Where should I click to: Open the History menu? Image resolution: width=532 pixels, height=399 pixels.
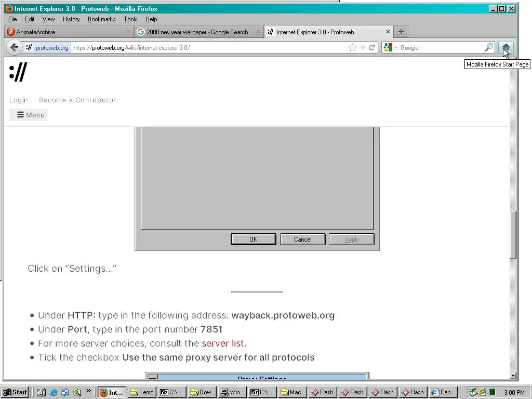coord(71,19)
